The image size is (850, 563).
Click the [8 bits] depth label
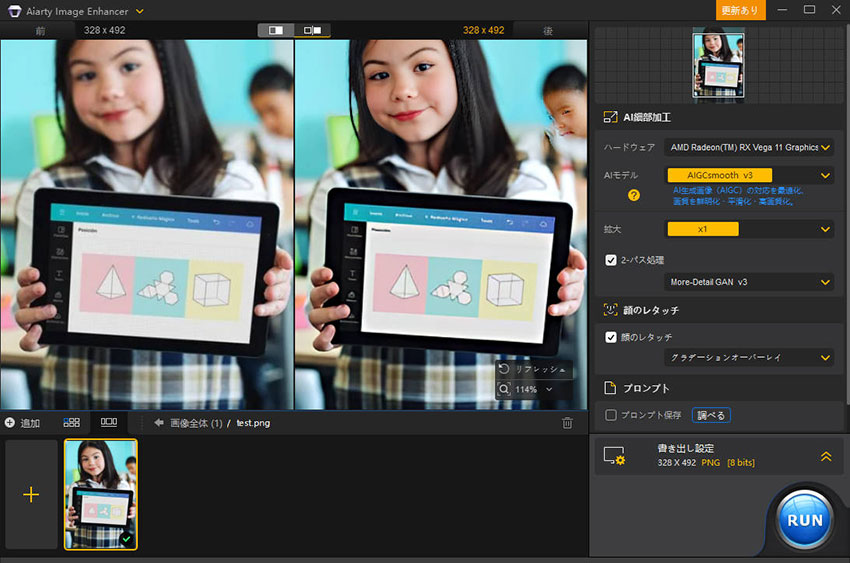point(741,463)
